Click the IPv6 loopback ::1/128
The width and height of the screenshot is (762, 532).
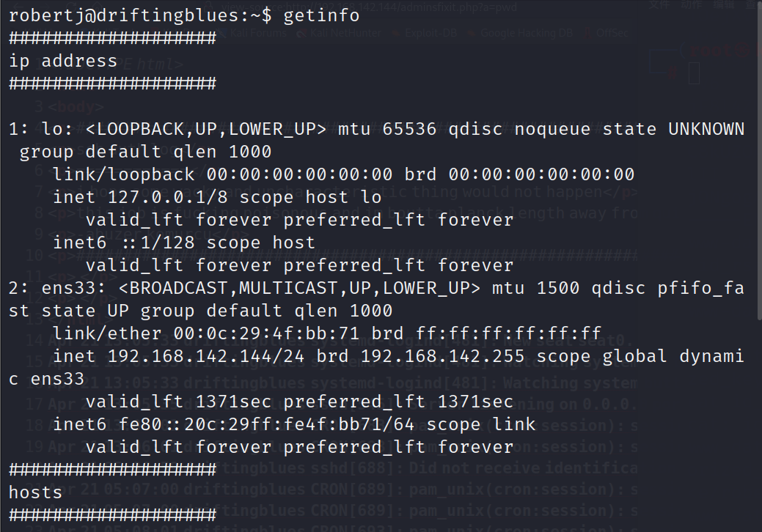158,243
